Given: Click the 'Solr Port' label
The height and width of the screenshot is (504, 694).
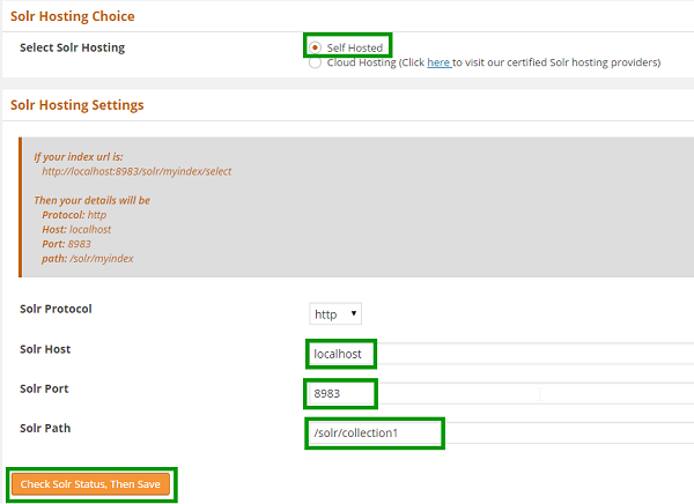Looking at the screenshot, I should tap(44, 389).
